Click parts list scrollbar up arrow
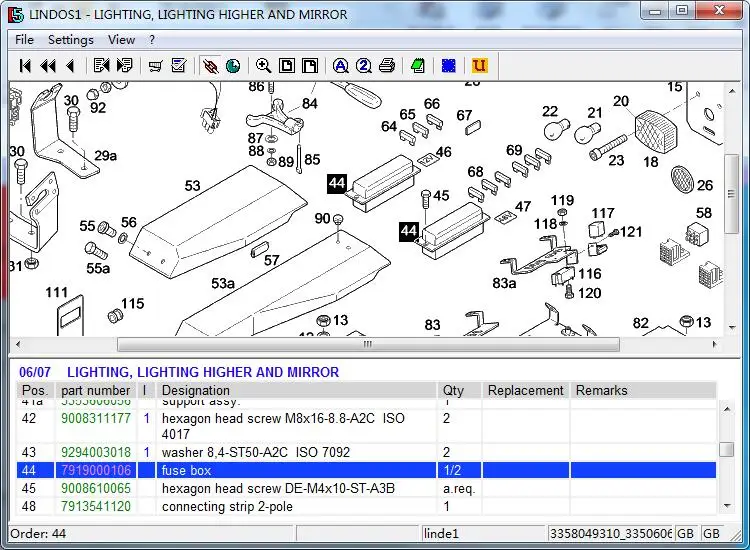This screenshot has width=750, height=550. [x=727, y=409]
